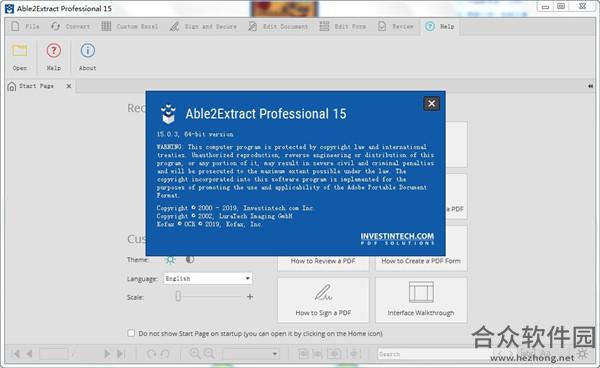
Task: Collapse side panel with double-arrow icon
Action: [590, 86]
